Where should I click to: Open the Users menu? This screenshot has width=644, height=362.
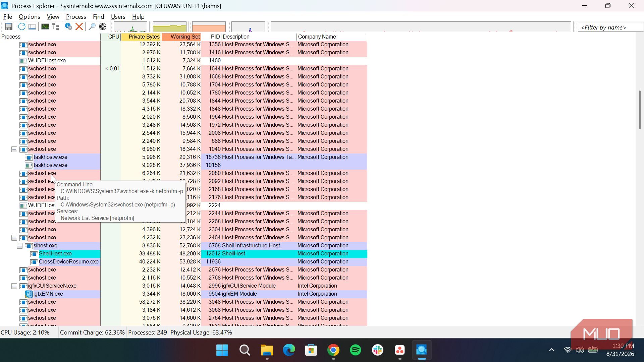pos(118,17)
